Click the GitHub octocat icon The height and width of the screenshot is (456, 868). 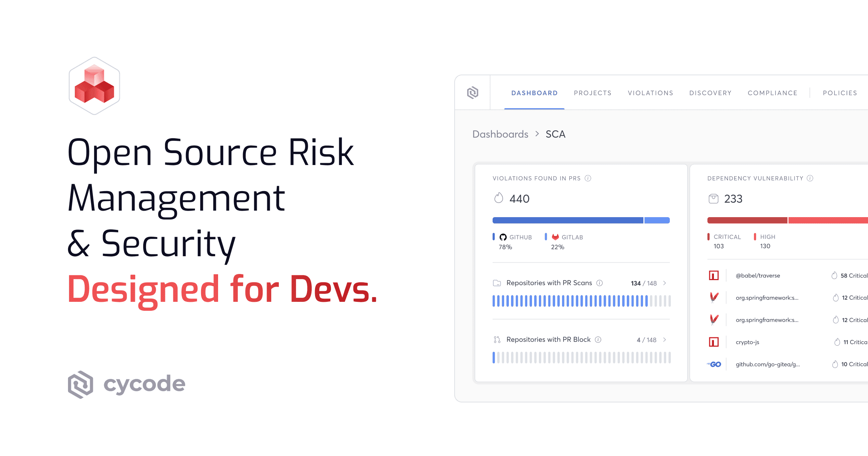[x=503, y=237]
